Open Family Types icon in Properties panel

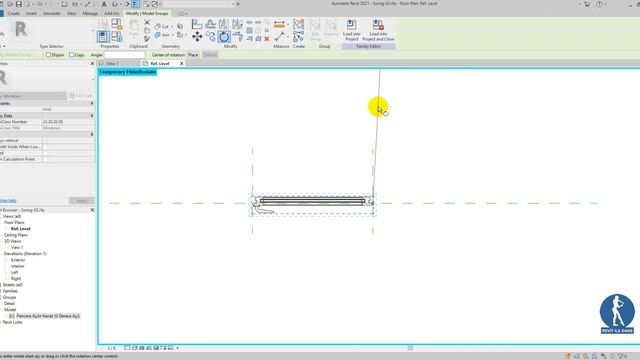coord(117,37)
